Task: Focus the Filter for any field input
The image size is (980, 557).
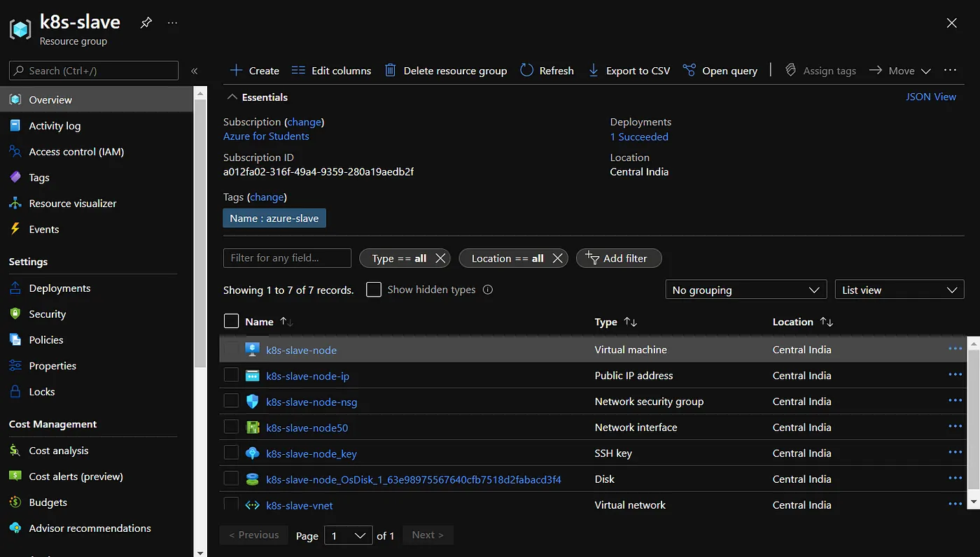Action: coord(287,258)
